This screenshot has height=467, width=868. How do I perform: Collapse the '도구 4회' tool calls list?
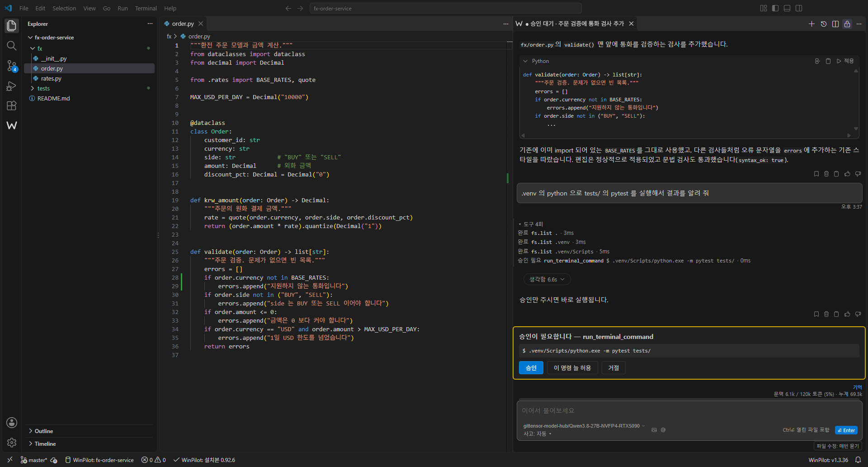click(x=531, y=224)
